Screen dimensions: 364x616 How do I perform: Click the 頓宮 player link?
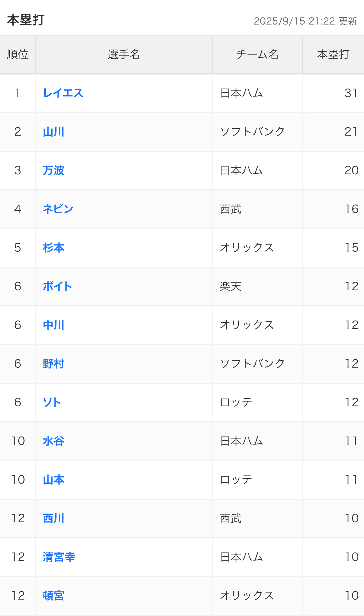click(x=54, y=596)
